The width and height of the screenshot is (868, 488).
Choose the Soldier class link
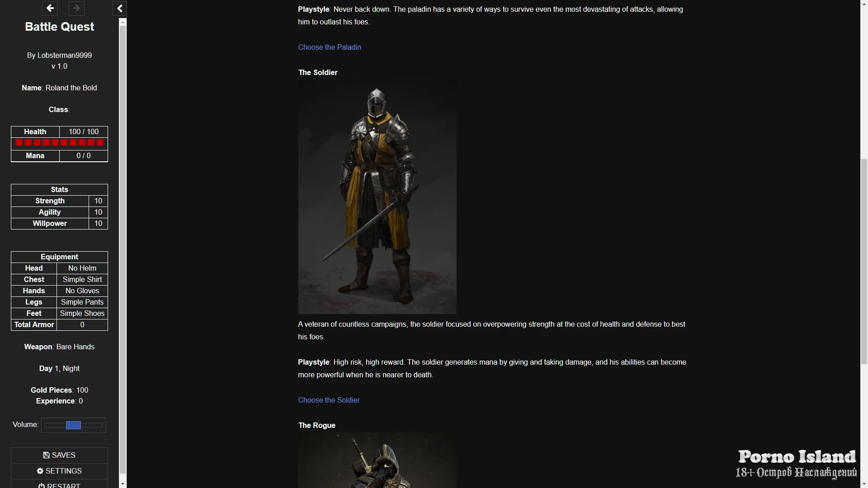click(x=329, y=400)
